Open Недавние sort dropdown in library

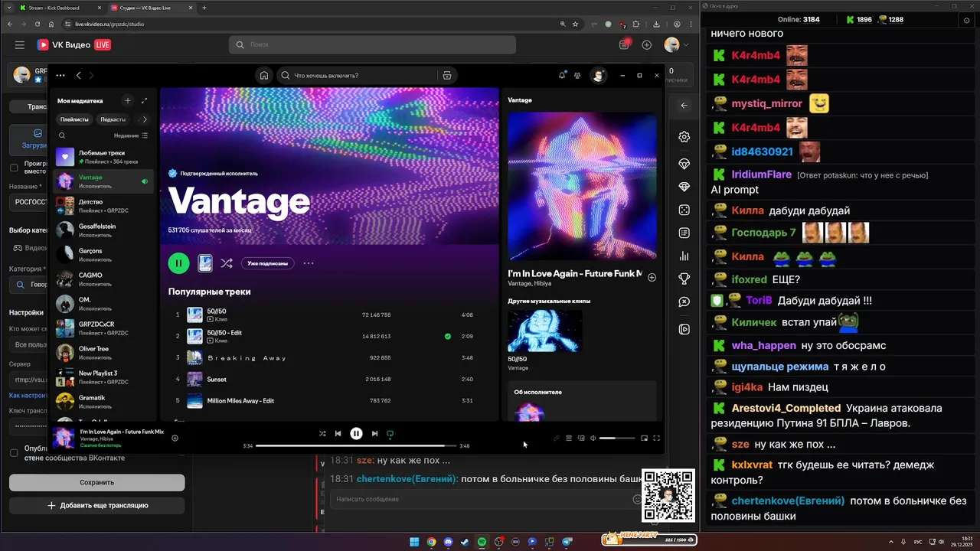131,135
